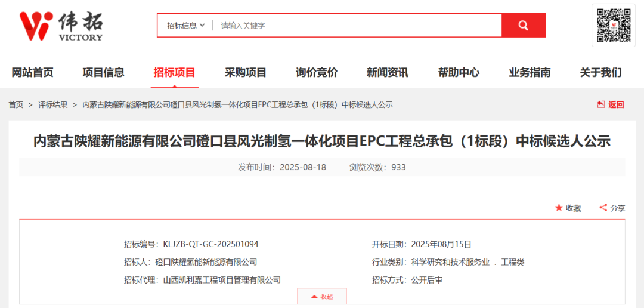
Task: Switch to 新闻资讯 nav tab
Action: (387, 72)
